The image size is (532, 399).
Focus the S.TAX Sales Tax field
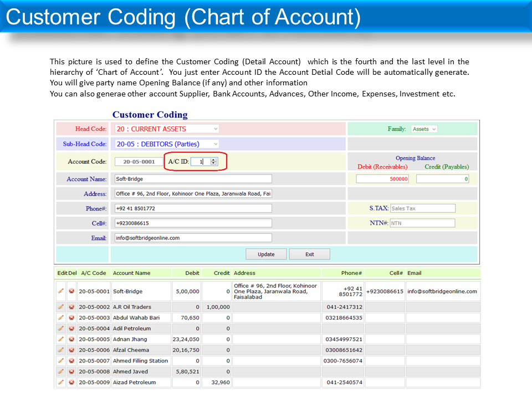422,208
